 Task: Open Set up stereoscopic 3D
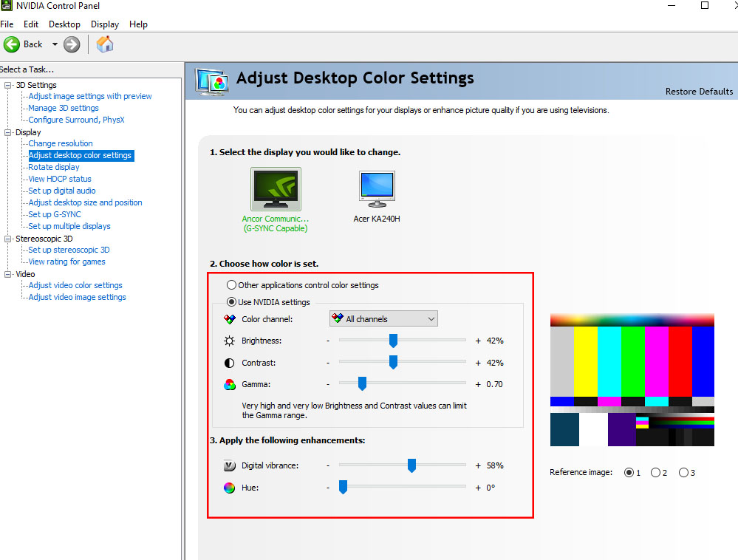69,250
